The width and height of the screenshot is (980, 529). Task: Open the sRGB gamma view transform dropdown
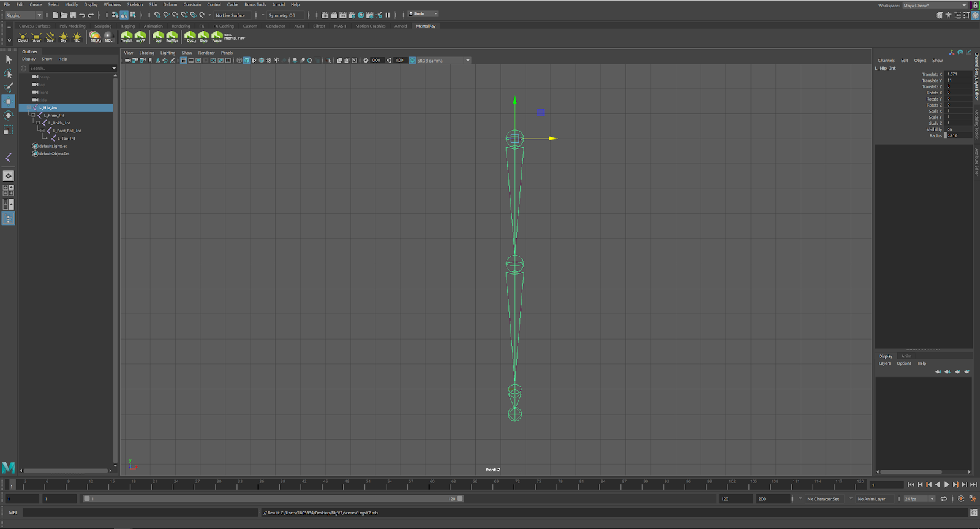(444, 60)
